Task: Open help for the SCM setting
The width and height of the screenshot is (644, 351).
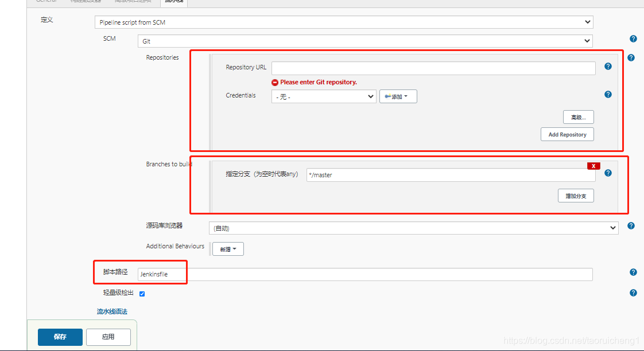Action: point(633,38)
